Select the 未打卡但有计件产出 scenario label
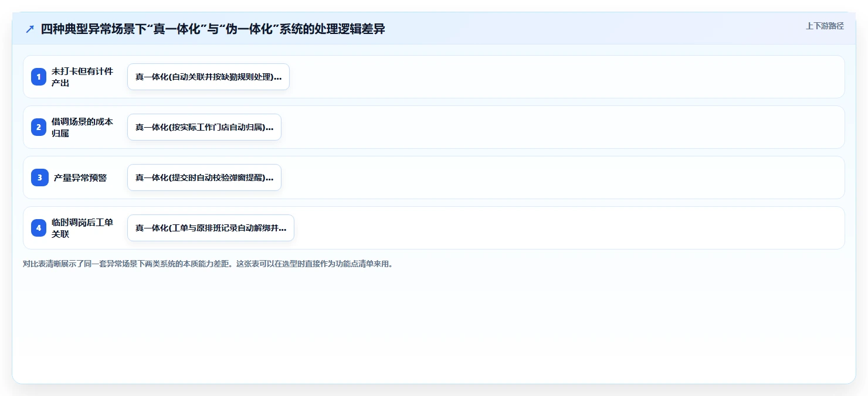Screen dimensions: 868x396 pyautogui.click(x=82, y=77)
